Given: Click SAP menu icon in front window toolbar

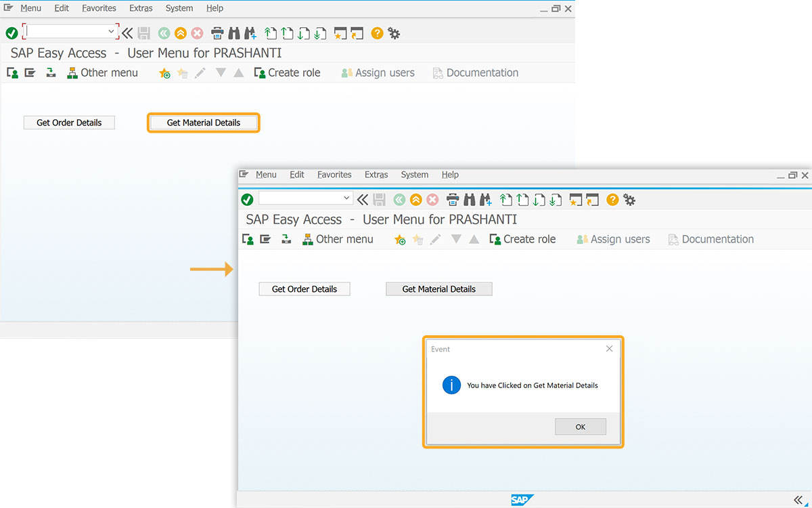Looking at the screenshot, I should (x=265, y=239).
